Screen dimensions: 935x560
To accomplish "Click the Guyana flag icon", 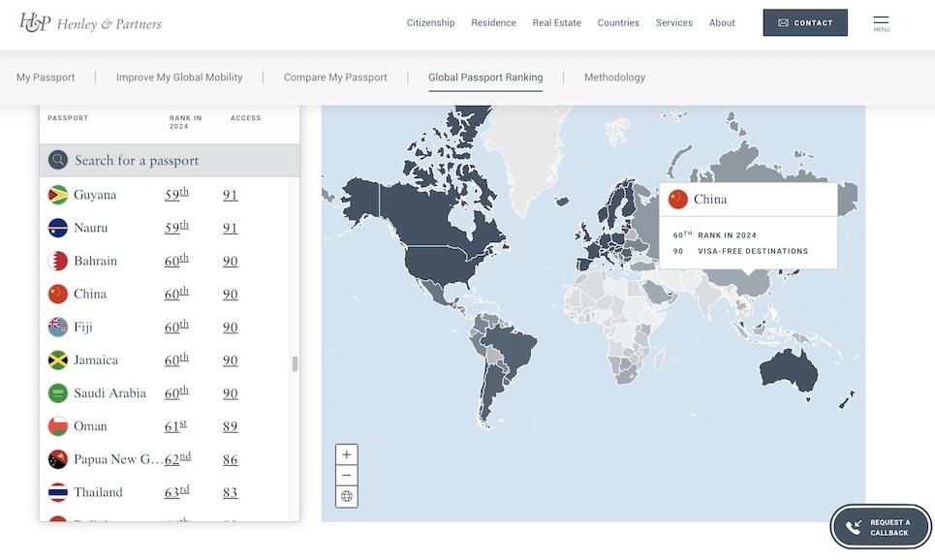I will click(x=58, y=195).
